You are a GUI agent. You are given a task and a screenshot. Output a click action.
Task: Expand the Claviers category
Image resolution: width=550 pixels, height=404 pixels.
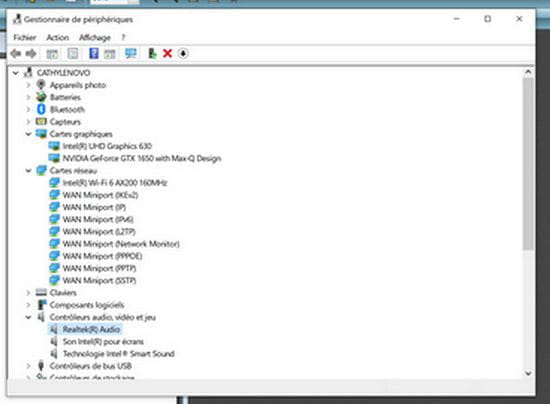[28, 292]
